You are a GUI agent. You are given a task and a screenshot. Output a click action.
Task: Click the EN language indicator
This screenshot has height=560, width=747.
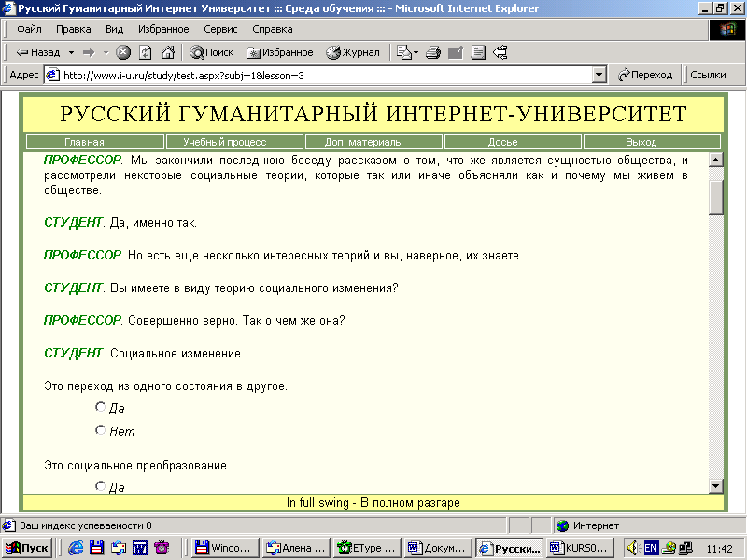(650, 548)
